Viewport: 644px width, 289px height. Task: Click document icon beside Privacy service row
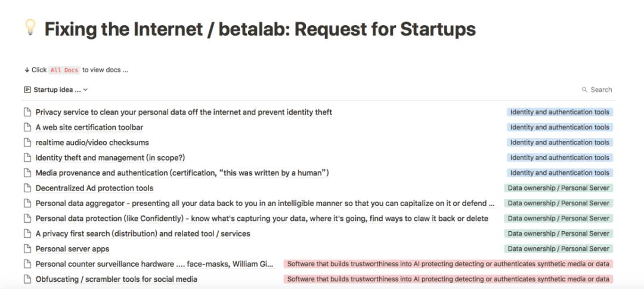pyautogui.click(x=27, y=112)
